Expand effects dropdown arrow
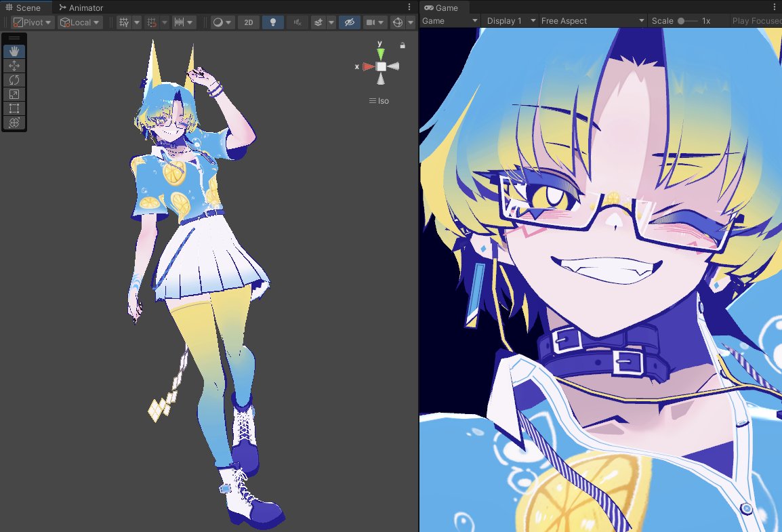Image resolution: width=782 pixels, height=532 pixels. click(x=331, y=22)
